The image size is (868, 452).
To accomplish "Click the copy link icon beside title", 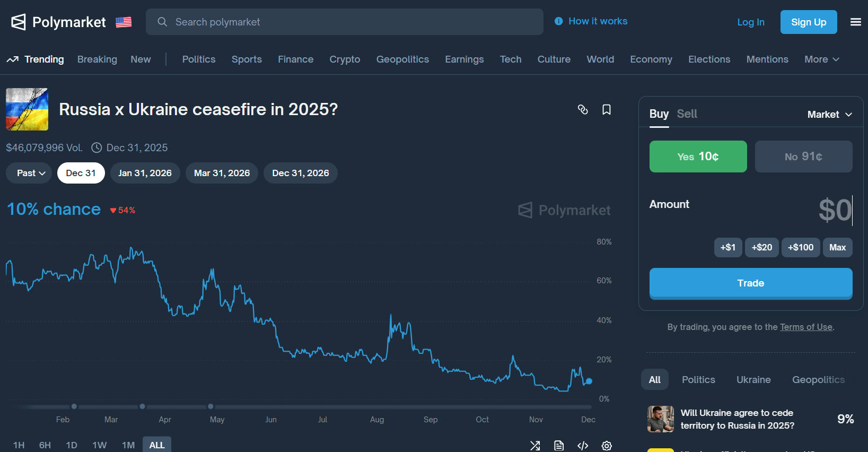I will pyautogui.click(x=583, y=109).
